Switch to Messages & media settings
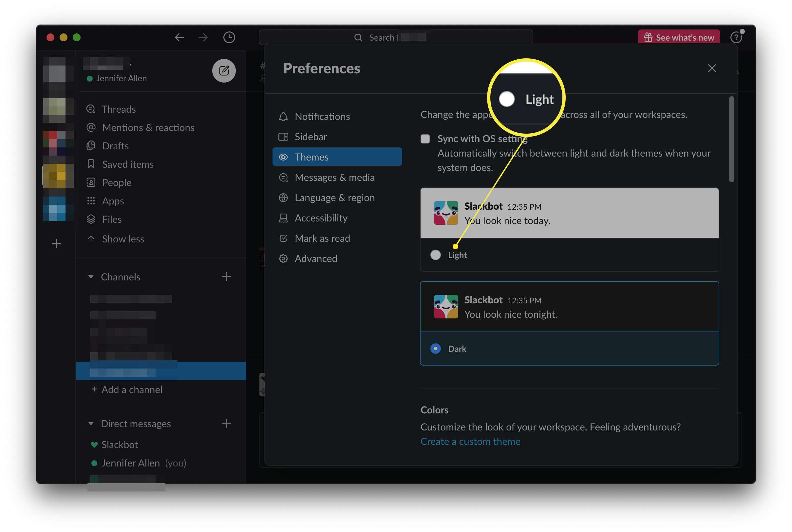The height and width of the screenshot is (532, 792). [x=334, y=178]
